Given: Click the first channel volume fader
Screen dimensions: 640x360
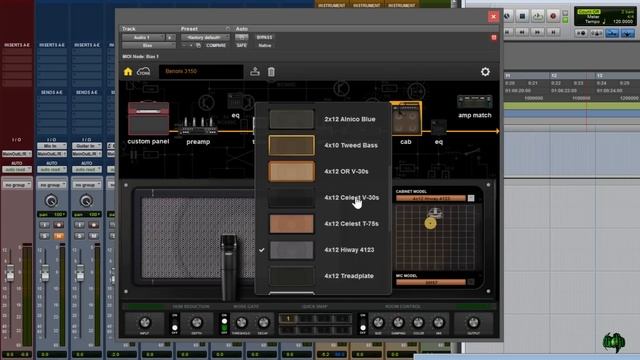Looking at the screenshot, I should [10, 273].
